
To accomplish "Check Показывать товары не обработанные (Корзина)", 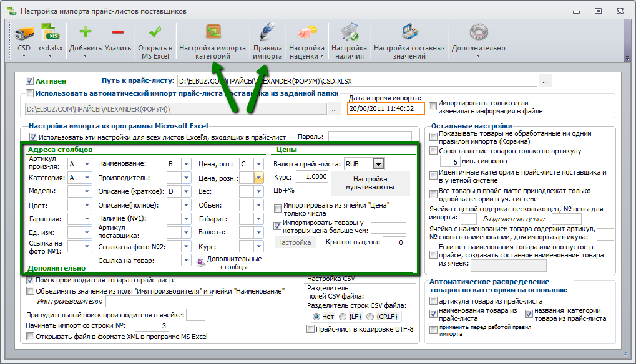I will click(433, 137).
